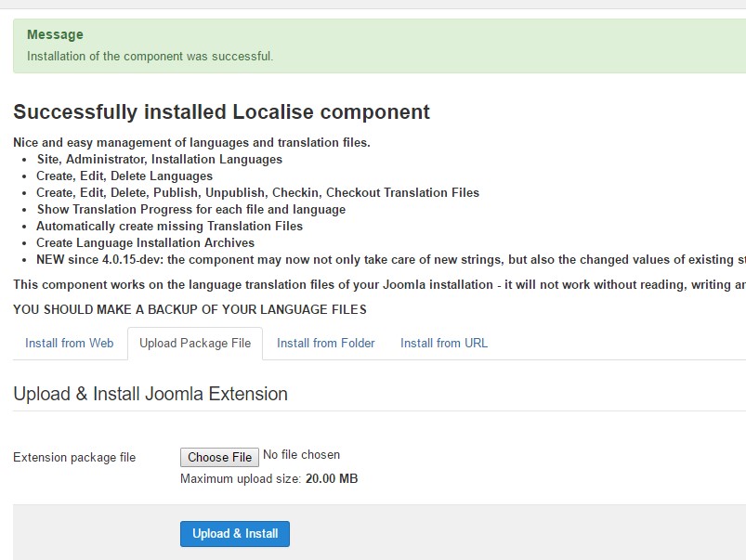Image resolution: width=746 pixels, height=560 pixels.
Task: Click the 'Upload & Install Joomla Extension' heading
Action: [x=151, y=394]
